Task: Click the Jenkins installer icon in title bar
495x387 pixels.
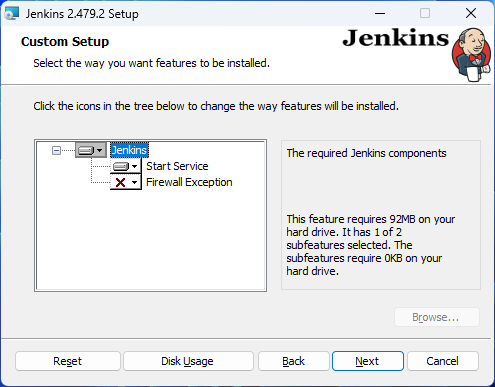Action: coord(11,13)
